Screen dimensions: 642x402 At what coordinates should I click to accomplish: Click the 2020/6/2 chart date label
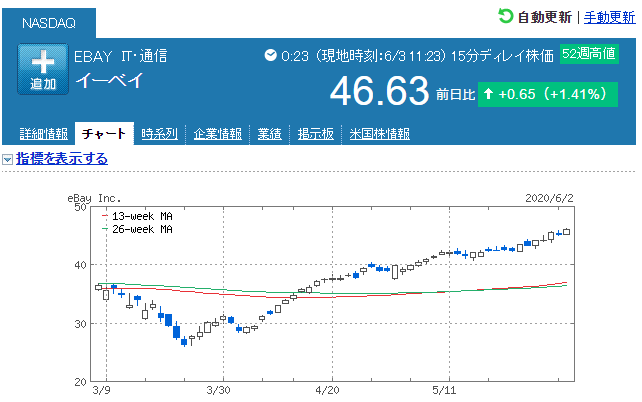pyautogui.click(x=549, y=198)
